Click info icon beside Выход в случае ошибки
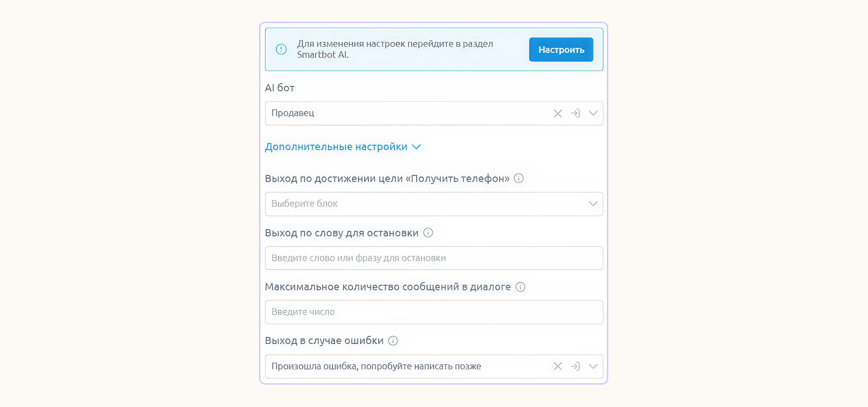 393,341
